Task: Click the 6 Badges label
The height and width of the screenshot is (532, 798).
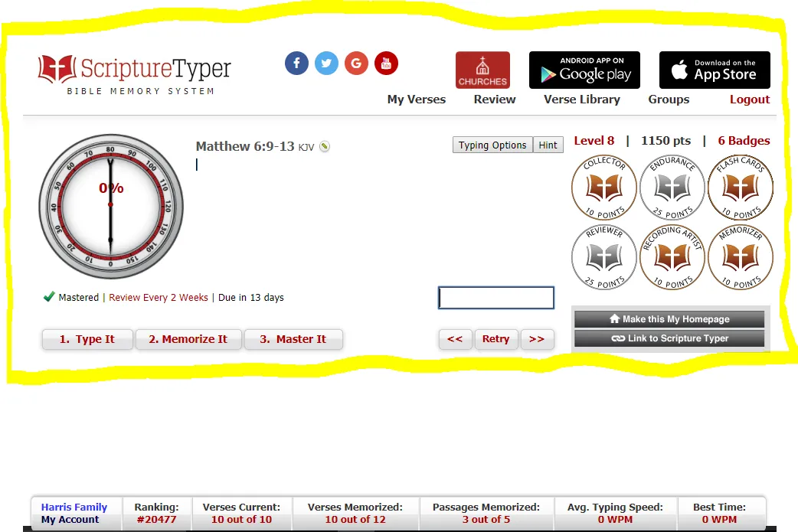Action: coord(744,140)
